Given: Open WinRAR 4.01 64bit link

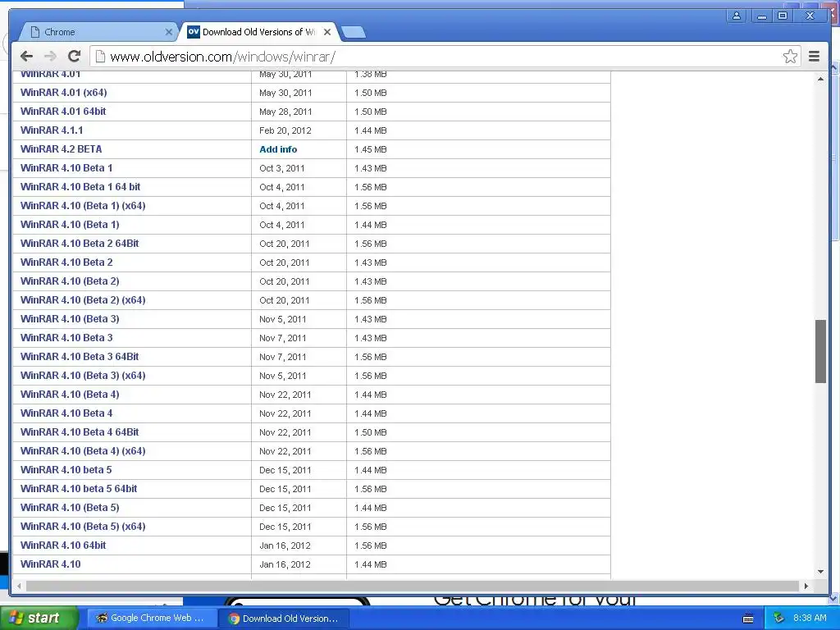Looking at the screenshot, I should coord(63,112).
